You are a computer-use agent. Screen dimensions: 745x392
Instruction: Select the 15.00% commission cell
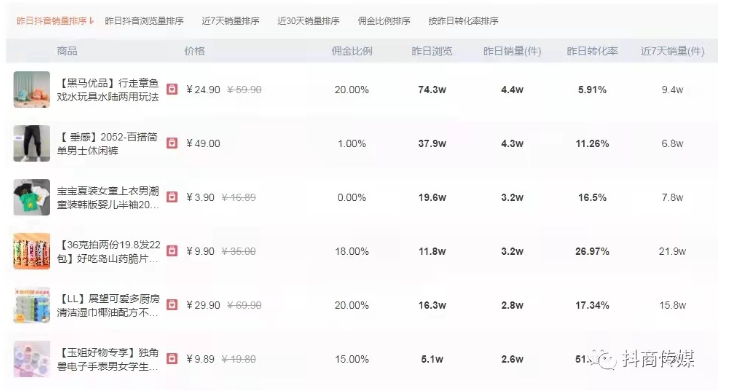[352, 359]
